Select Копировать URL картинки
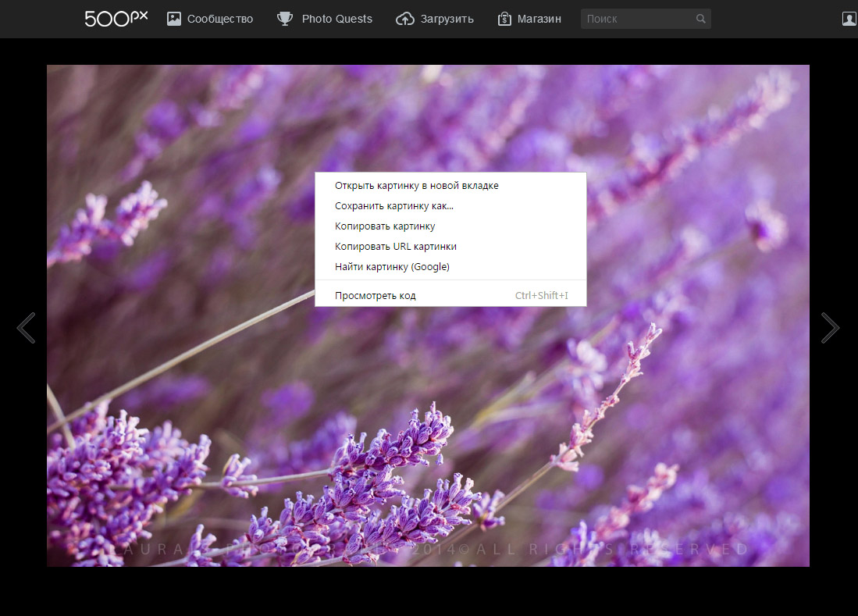The height and width of the screenshot is (616, 858). coord(397,246)
